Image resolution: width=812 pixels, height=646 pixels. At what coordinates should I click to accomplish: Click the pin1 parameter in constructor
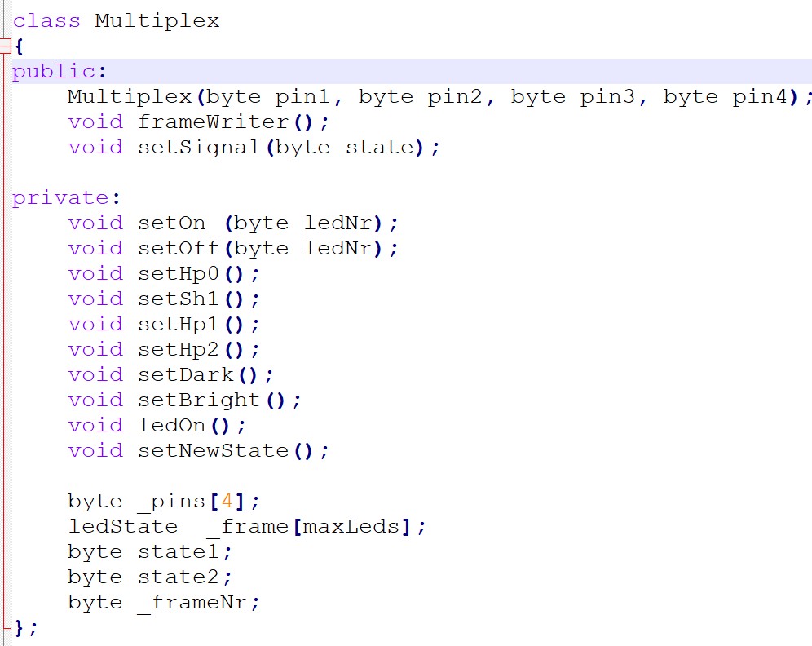point(302,97)
